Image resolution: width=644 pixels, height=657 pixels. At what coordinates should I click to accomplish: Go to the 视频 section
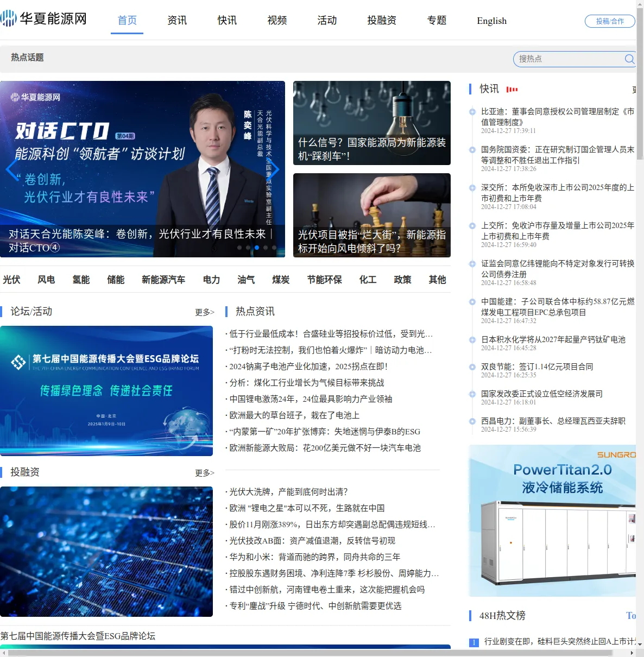[x=277, y=21]
